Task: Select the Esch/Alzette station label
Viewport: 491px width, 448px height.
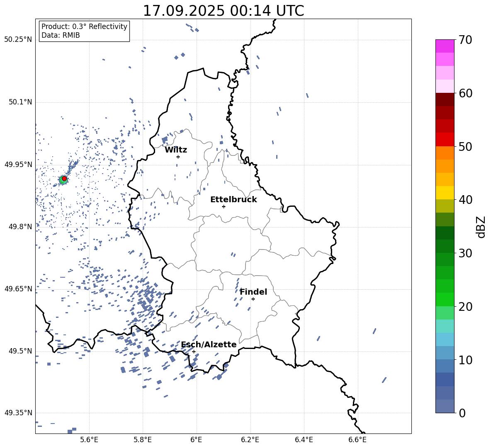Action: 209,345
